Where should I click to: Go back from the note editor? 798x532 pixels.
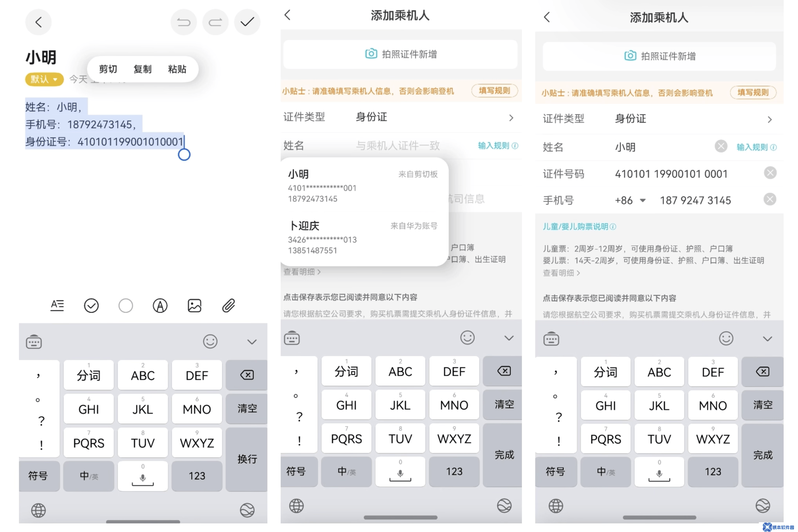(x=38, y=22)
